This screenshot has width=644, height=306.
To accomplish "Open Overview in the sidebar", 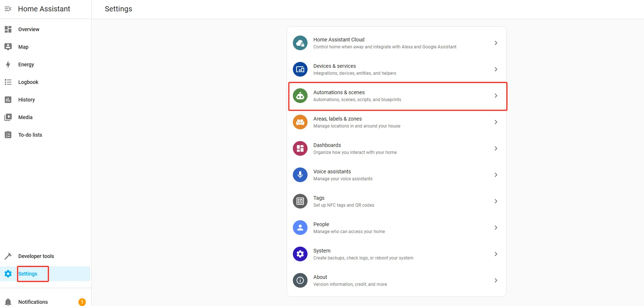I will [x=29, y=29].
